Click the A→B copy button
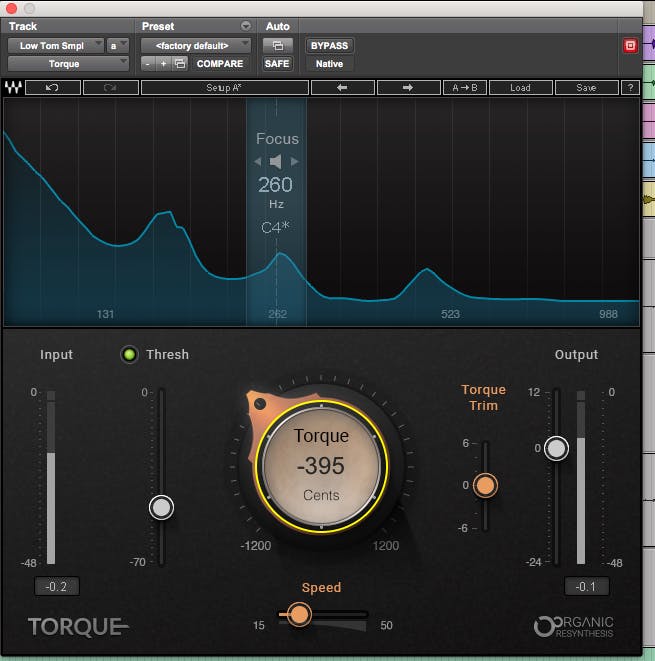This screenshot has height=661, width=655. click(465, 87)
